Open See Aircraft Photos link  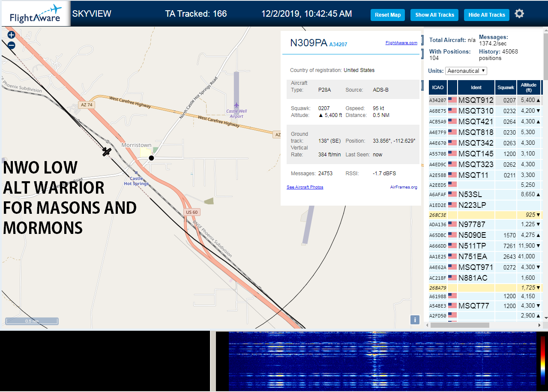point(305,187)
